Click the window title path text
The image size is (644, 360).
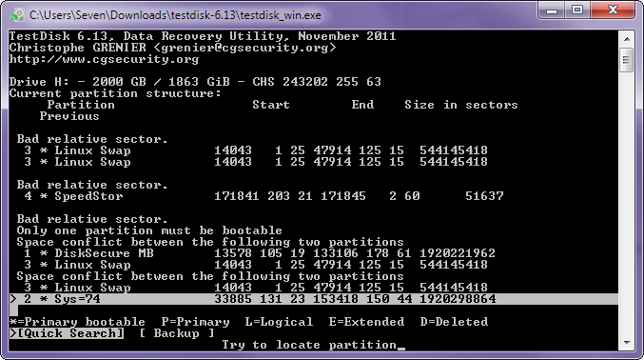pos(175,15)
